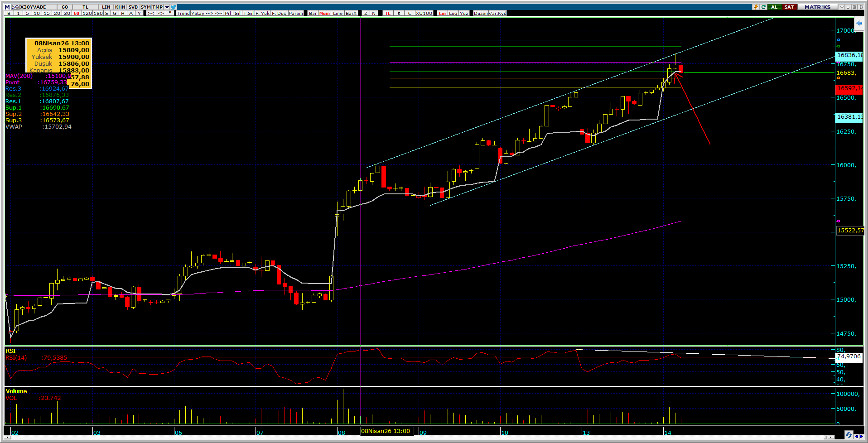Open the X30YVADE symbol selector
The width and height of the screenshot is (868, 443).
(34, 7)
